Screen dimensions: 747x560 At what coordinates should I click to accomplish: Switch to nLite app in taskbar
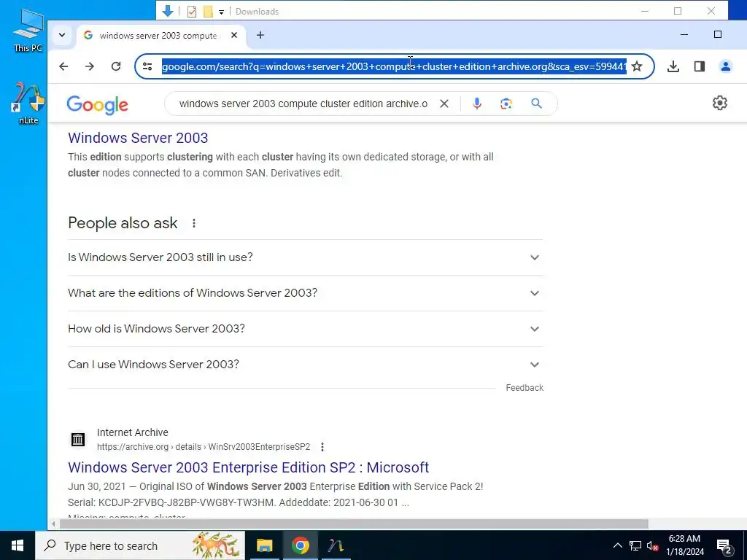click(336, 545)
